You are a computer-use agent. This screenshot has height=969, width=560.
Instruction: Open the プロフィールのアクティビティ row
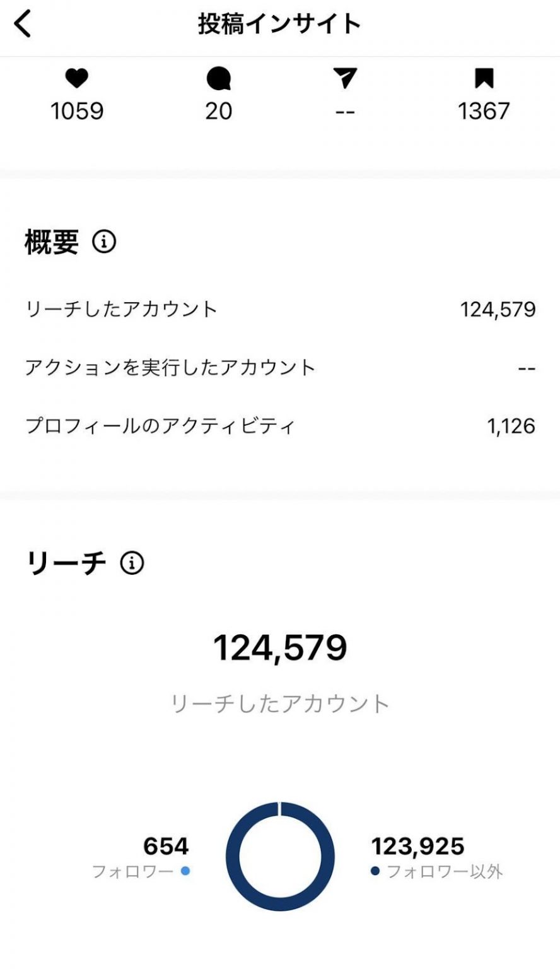[280, 426]
